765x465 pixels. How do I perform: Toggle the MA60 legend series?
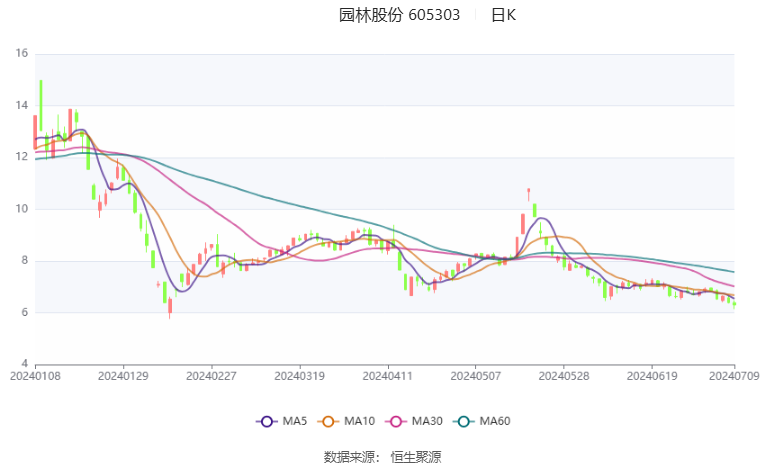point(482,421)
